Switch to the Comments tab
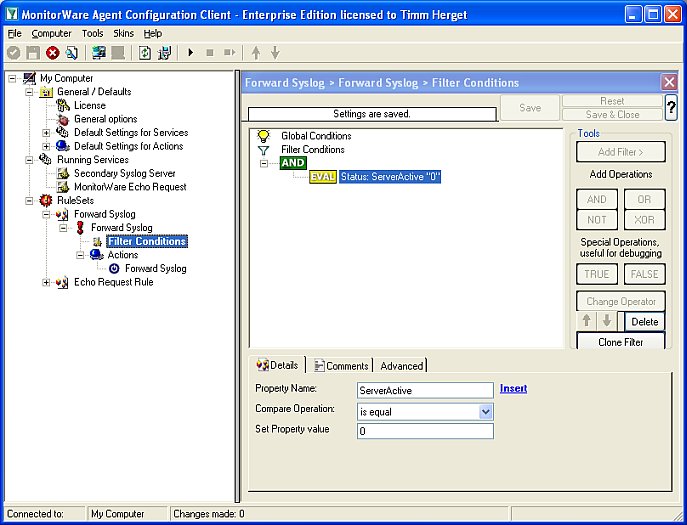687x525 pixels. 341,366
